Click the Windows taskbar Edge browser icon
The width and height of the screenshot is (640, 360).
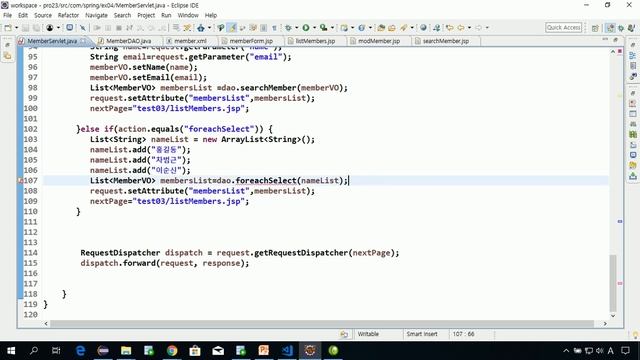coord(80,351)
